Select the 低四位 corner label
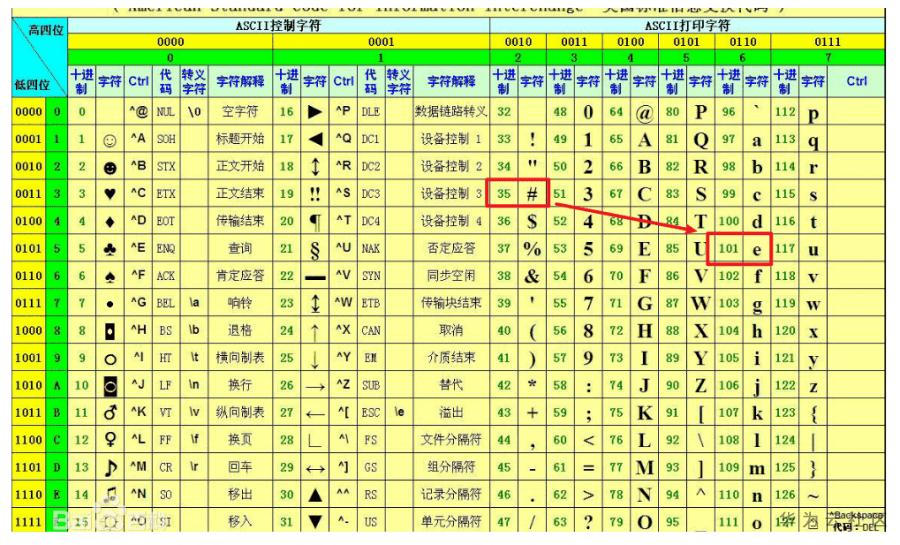Image resolution: width=900 pixels, height=545 pixels. [32, 85]
